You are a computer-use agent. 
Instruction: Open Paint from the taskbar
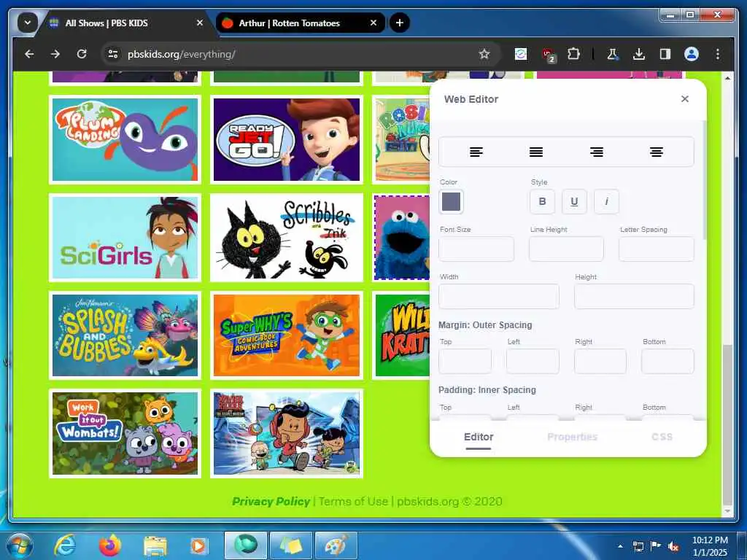[336, 545]
